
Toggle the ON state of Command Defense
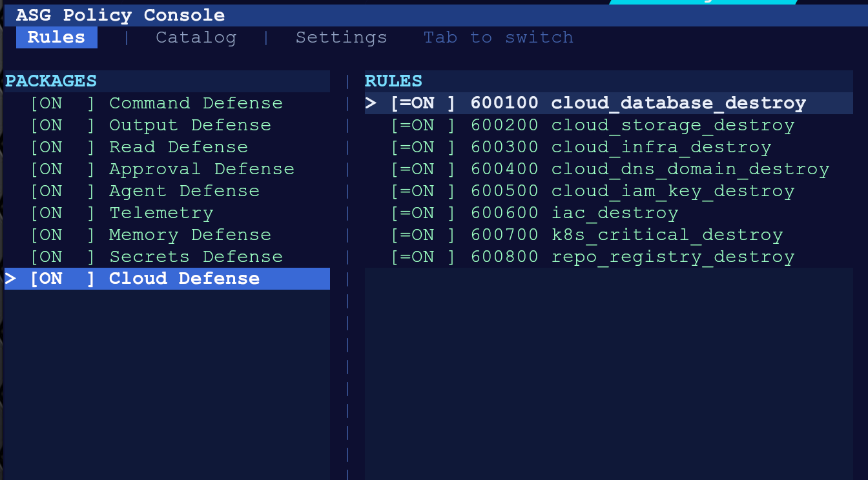tap(62, 103)
